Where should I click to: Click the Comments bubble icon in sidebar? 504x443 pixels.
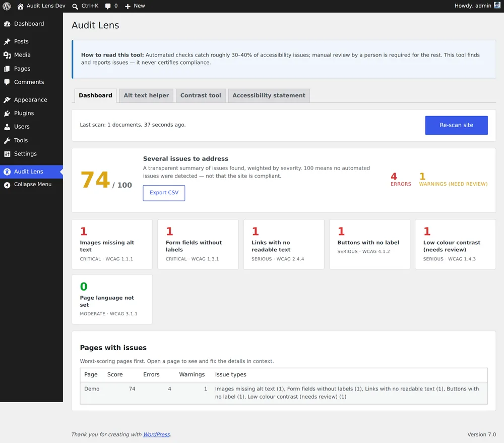(7, 82)
